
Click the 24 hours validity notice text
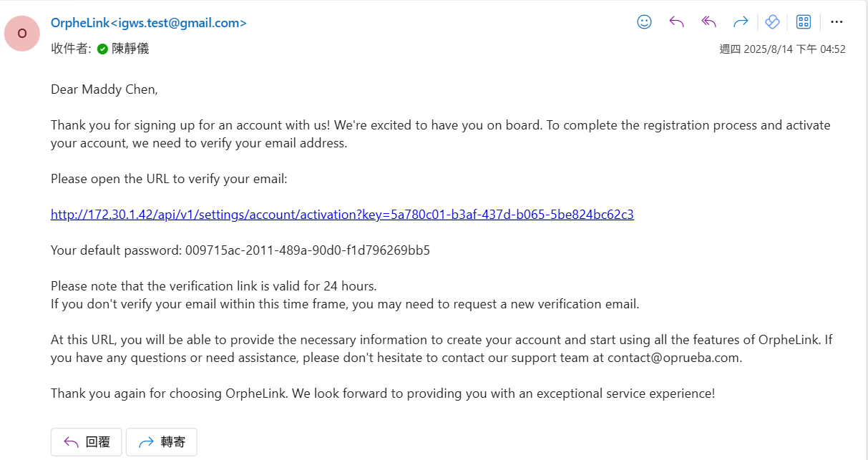pyautogui.click(x=214, y=286)
